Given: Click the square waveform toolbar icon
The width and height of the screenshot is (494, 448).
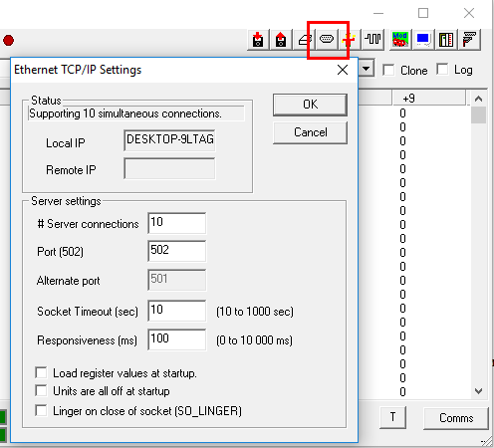Looking at the screenshot, I should coord(373,40).
